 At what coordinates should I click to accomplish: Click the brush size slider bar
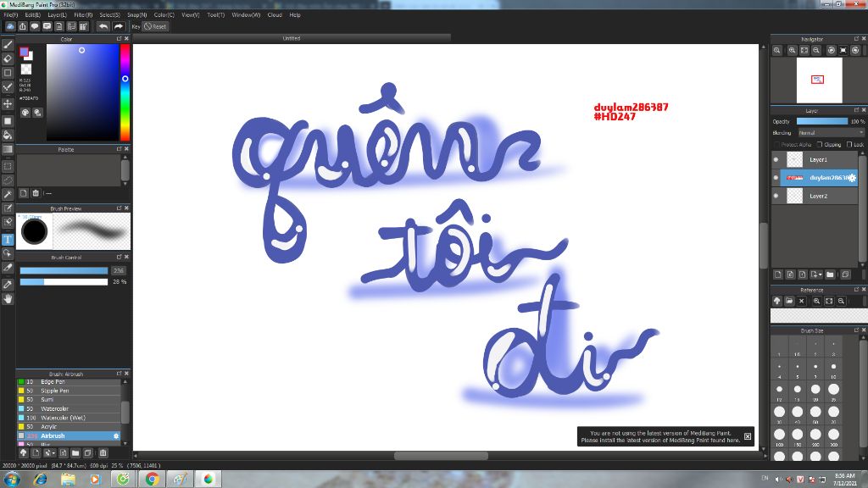click(x=64, y=270)
